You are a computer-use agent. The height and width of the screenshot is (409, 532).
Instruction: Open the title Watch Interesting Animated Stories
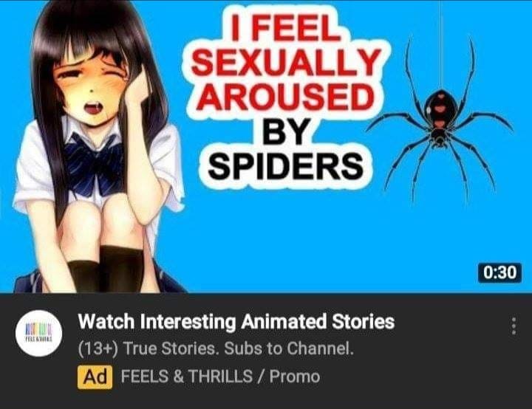click(236, 321)
